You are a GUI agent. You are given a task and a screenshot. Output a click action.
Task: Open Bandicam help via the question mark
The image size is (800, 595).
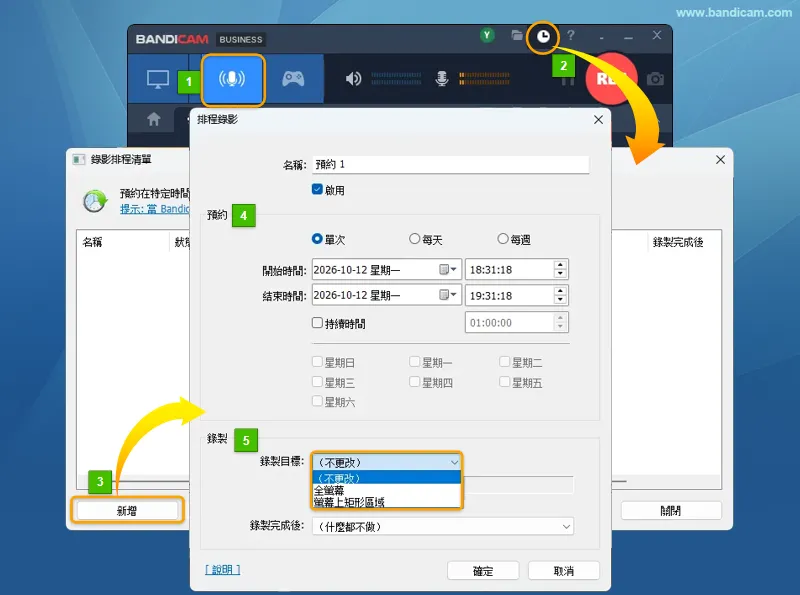tap(571, 35)
